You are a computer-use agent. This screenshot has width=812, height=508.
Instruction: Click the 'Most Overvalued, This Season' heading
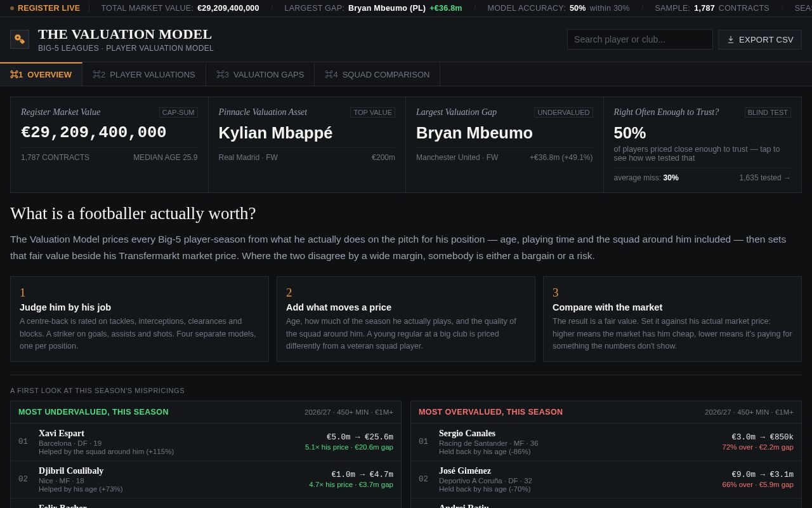490,412
